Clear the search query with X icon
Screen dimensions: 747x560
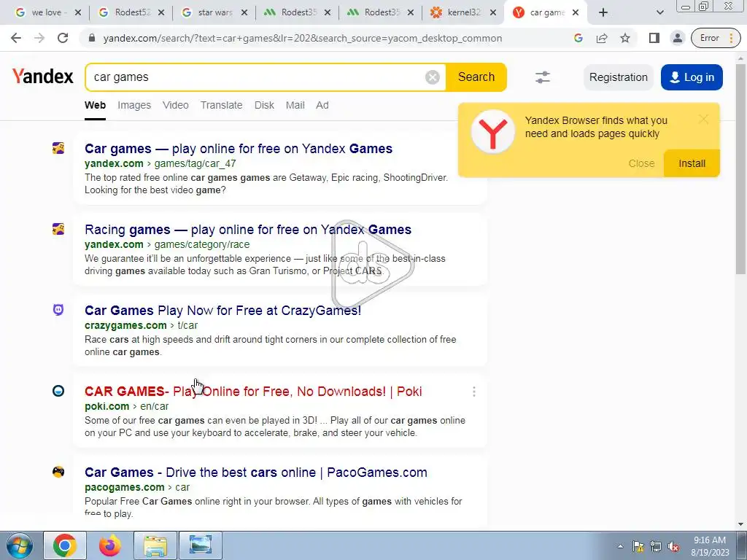pos(432,77)
